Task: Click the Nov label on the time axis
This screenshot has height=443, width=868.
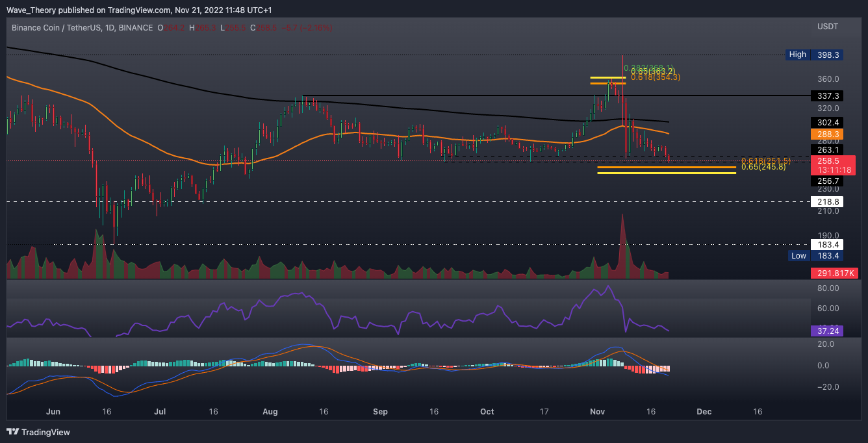Action: coord(596,412)
